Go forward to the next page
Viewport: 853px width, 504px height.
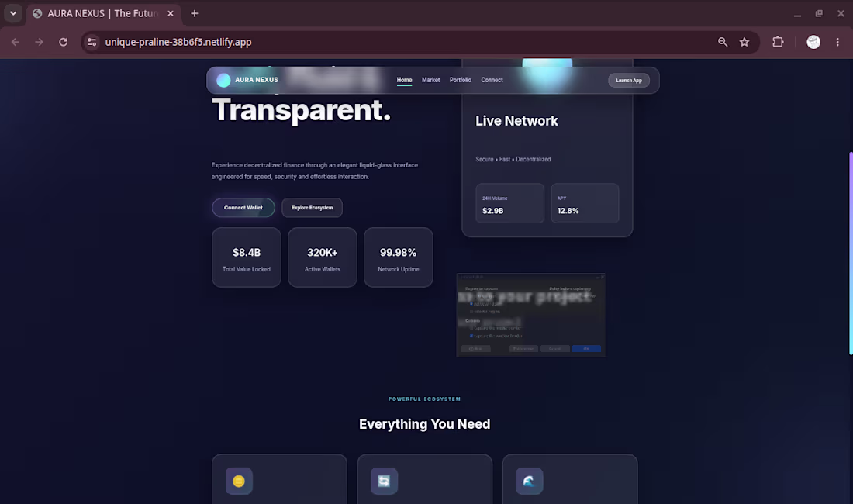coord(40,42)
